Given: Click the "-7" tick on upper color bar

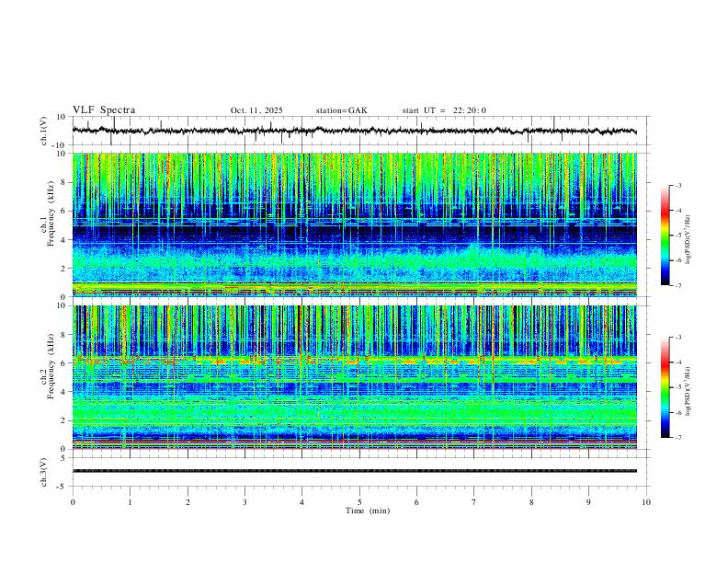Looking at the screenshot, I should pyautogui.click(x=677, y=285).
